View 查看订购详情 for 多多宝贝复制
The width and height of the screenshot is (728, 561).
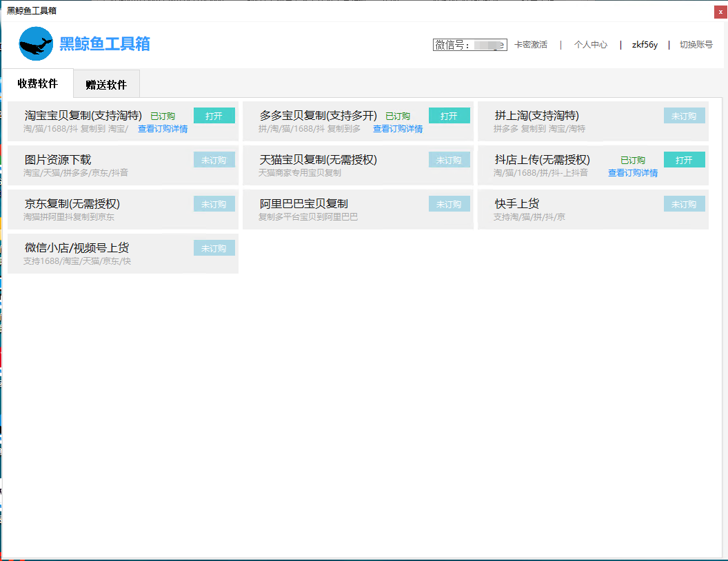click(398, 129)
